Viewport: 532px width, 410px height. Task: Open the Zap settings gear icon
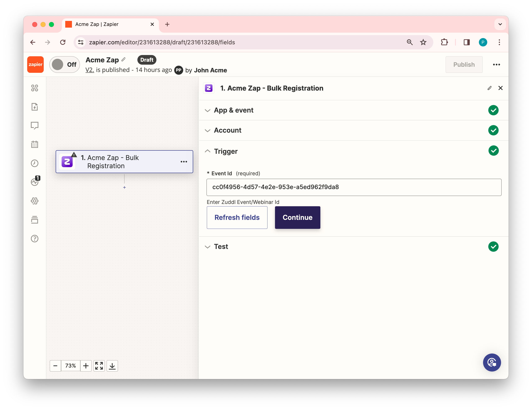tap(35, 201)
